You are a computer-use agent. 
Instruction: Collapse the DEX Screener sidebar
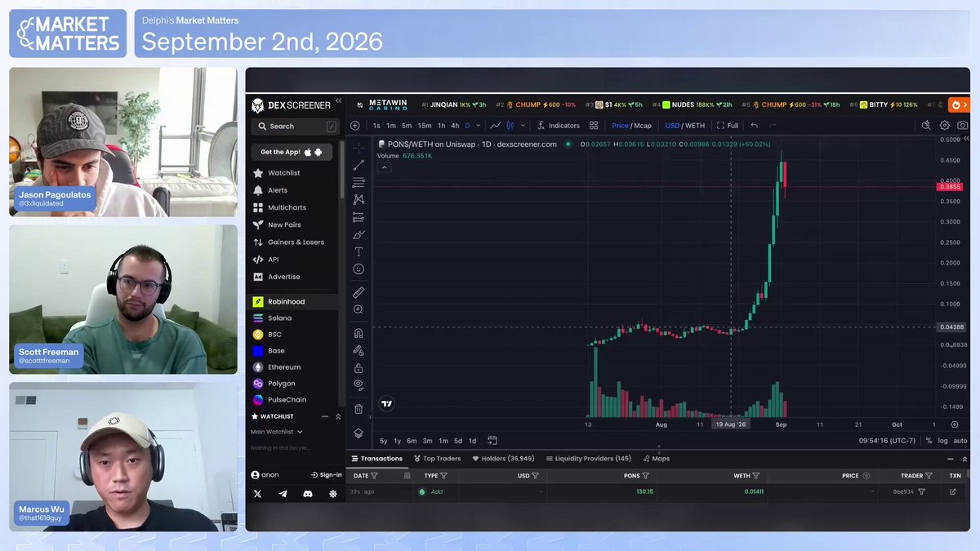(338, 101)
